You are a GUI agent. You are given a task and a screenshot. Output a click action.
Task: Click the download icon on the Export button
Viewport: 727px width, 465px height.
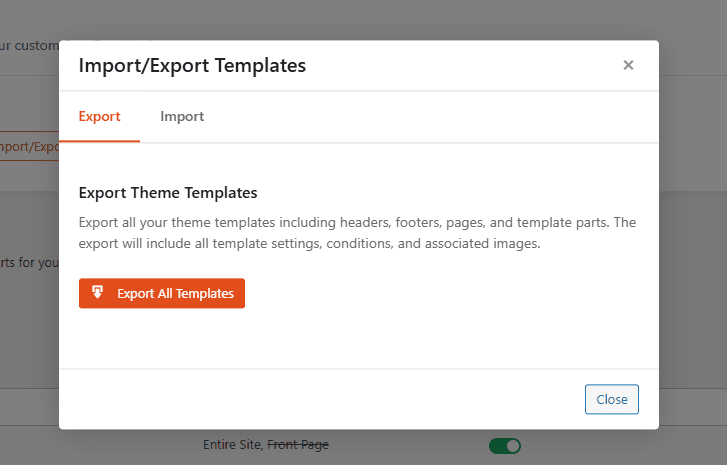[98, 293]
